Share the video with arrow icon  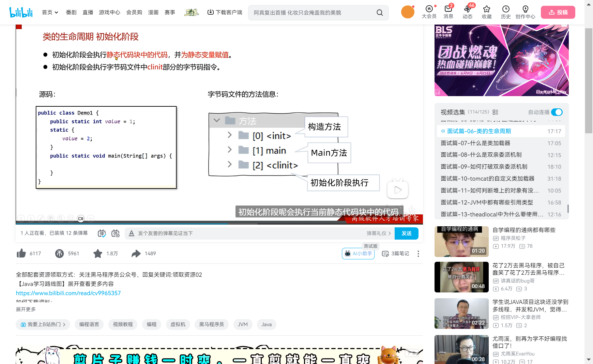point(136,254)
